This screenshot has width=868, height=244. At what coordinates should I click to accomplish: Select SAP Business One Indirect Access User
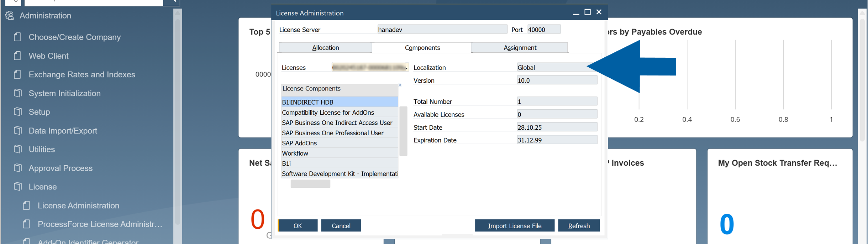point(340,123)
